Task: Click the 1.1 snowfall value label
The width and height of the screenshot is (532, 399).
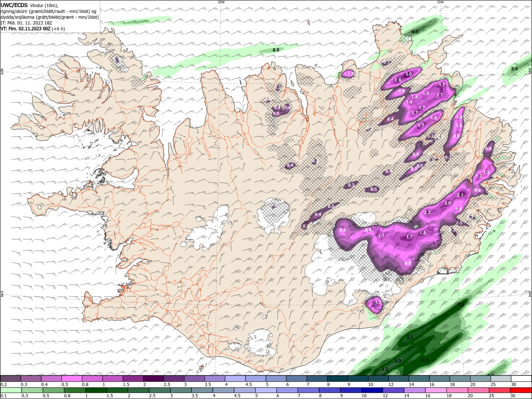Action: [382, 236]
